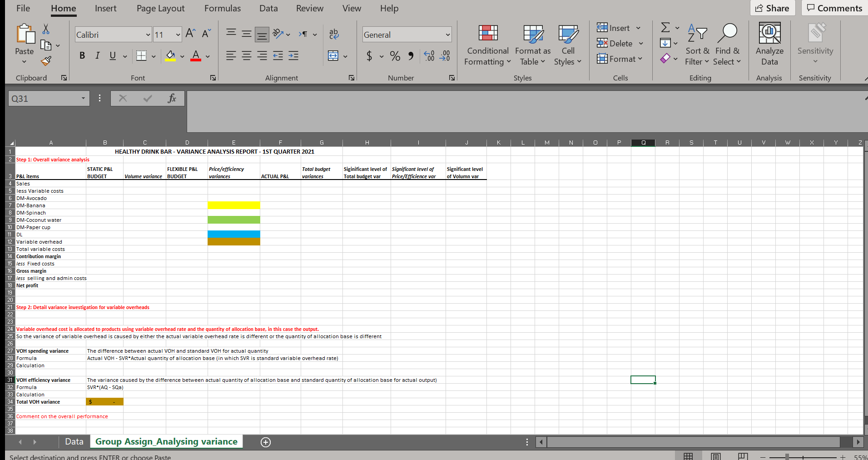Apply the Borders tool
This screenshot has width=868, height=460.
point(141,56)
